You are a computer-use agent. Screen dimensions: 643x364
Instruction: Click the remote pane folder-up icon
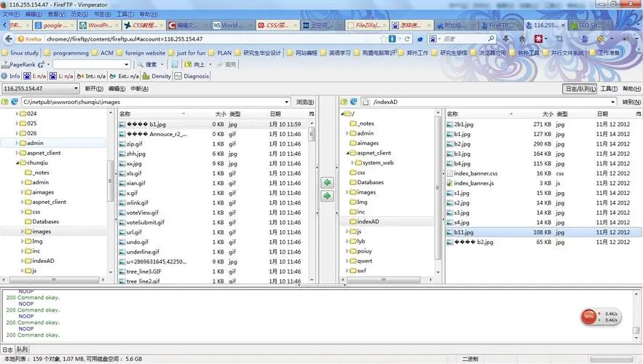point(344,102)
